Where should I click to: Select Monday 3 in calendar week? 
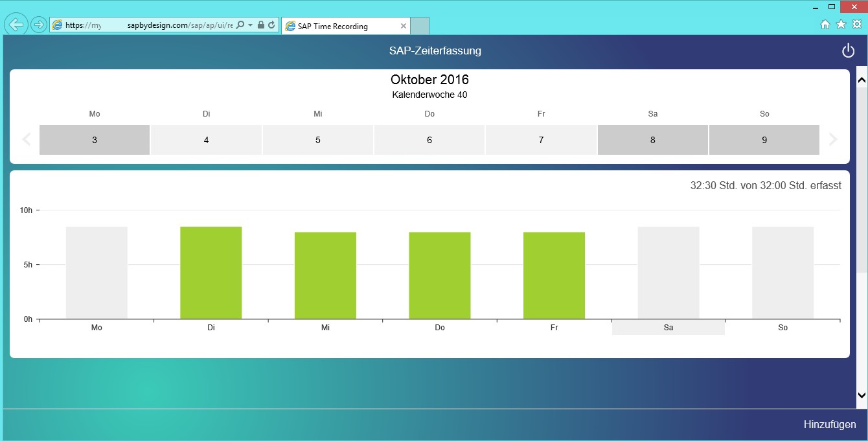point(95,140)
